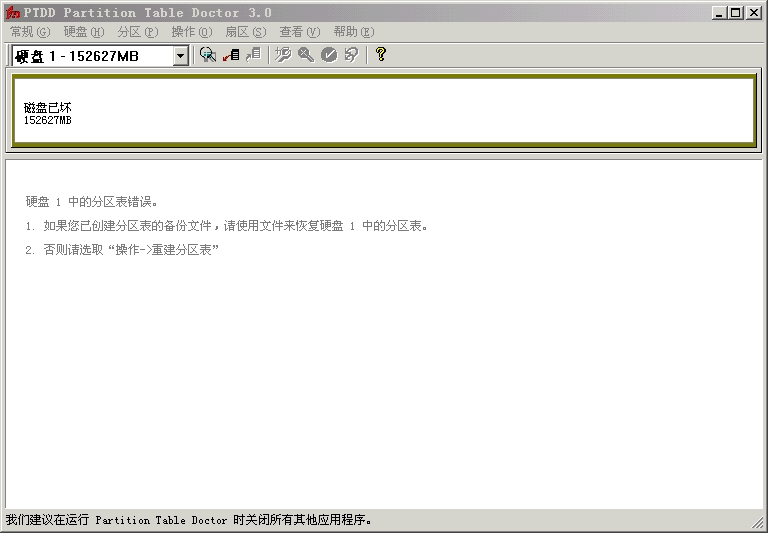This screenshot has height=533, width=768.
Task: Open the 扇区(S) menu
Action: coord(245,32)
